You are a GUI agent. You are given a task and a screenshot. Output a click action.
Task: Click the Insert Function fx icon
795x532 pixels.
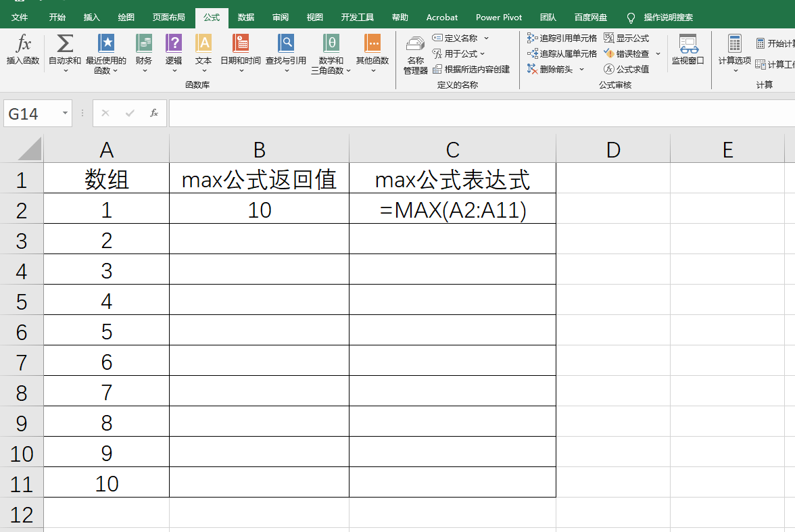23,44
